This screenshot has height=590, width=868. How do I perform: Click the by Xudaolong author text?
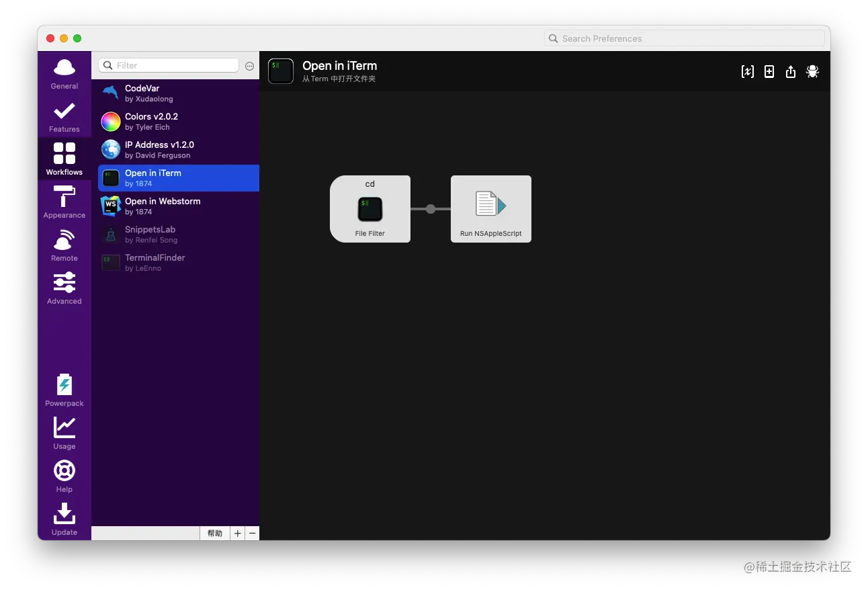point(149,99)
